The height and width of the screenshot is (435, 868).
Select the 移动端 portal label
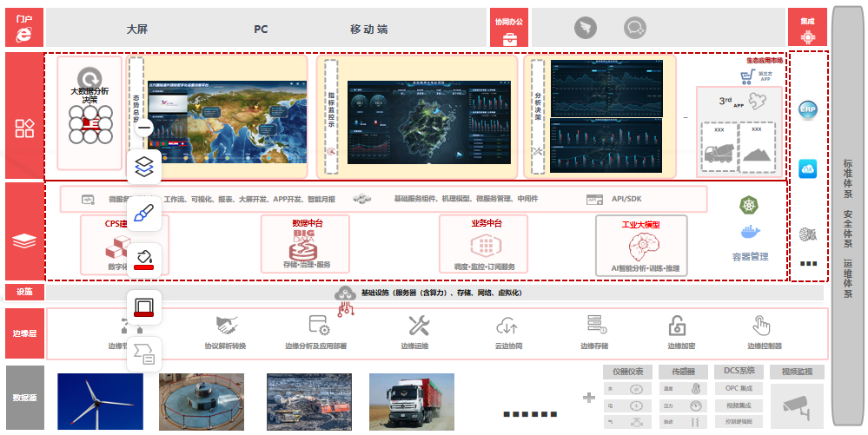coord(368,29)
